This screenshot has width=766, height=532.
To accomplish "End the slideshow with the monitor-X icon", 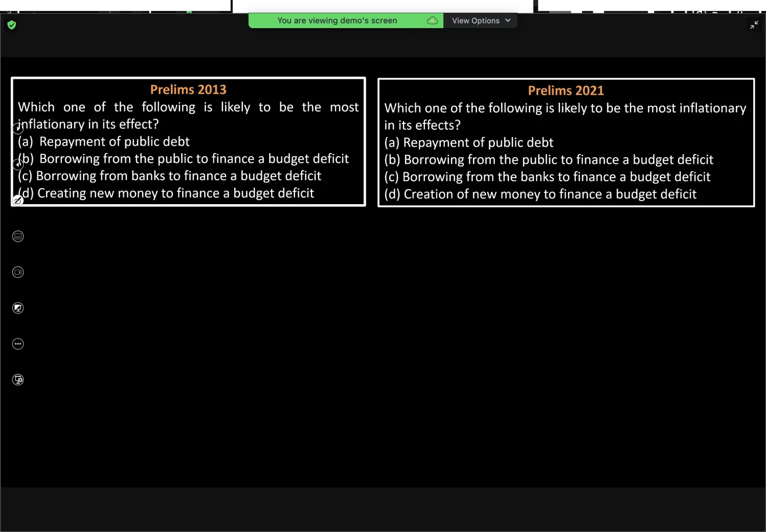I will pyautogui.click(x=18, y=379).
